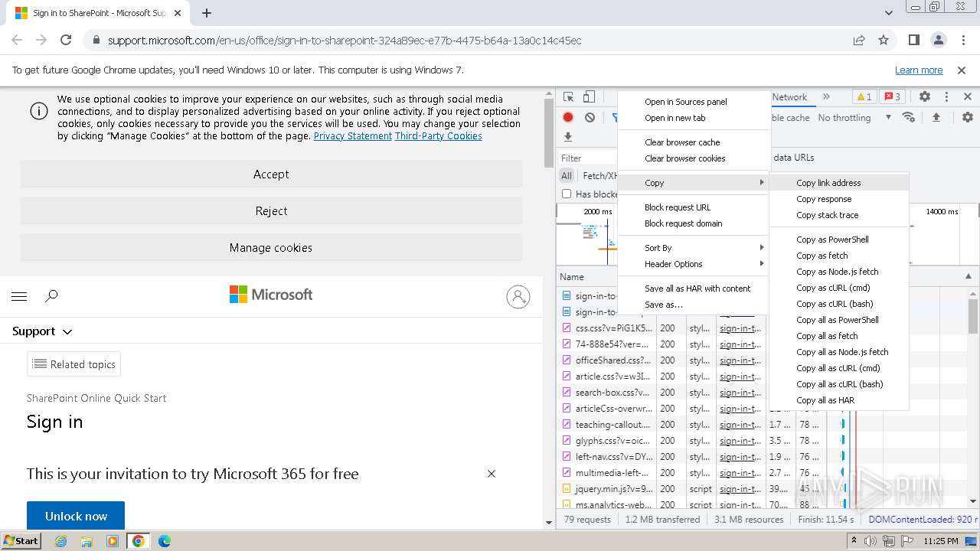The image size is (980, 551).
Task: Bookmark this page with star icon
Action: 884,40
